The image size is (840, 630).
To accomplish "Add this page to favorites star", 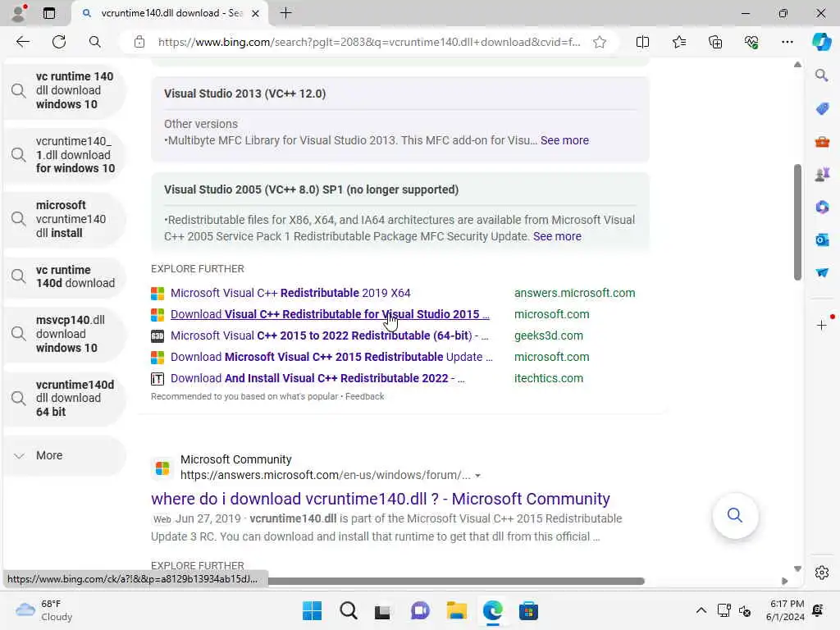I will click(600, 42).
